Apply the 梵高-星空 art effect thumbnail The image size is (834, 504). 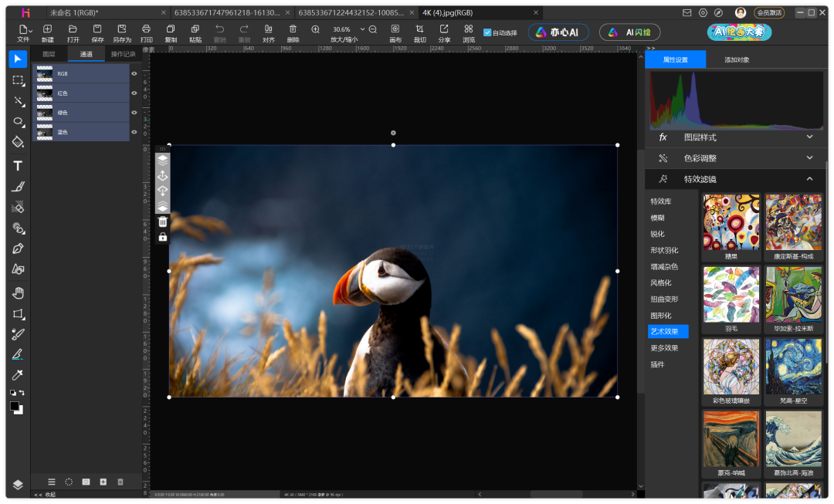(x=793, y=367)
